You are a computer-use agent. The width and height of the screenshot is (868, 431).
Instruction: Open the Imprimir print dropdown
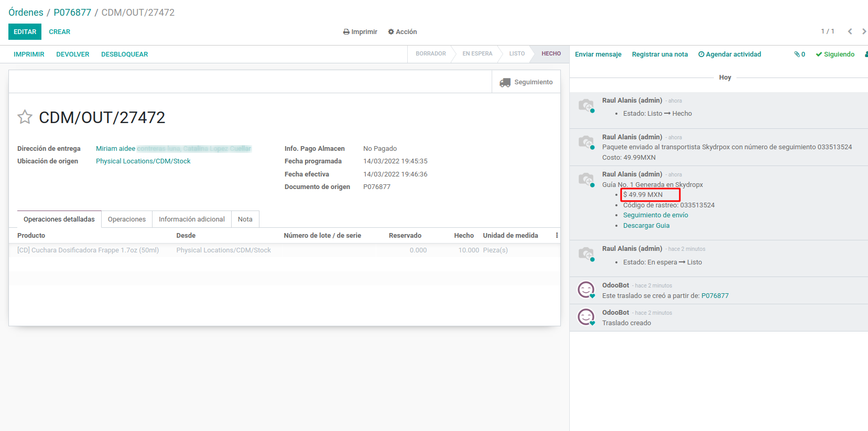(x=360, y=32)
